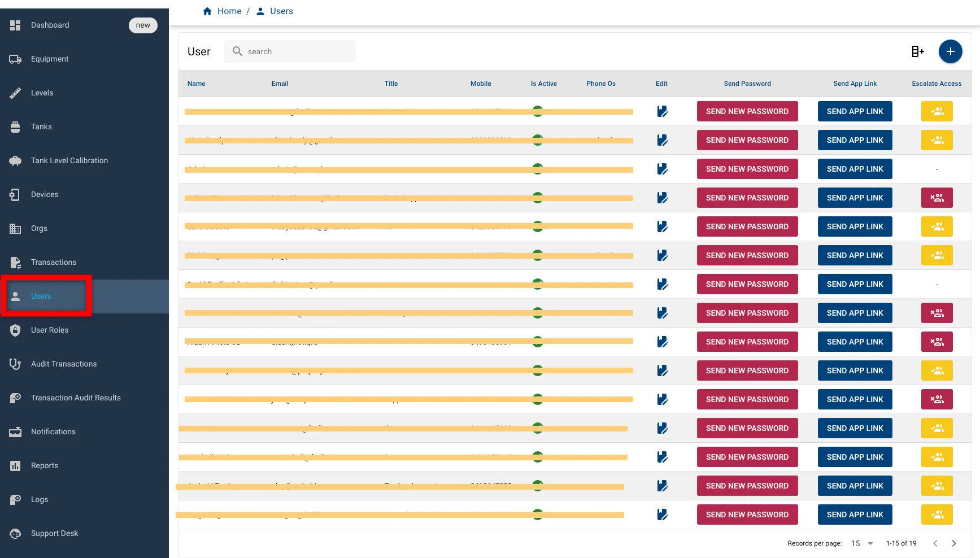
Task: Open the Records per page dropdown
Action: [863, 543]
